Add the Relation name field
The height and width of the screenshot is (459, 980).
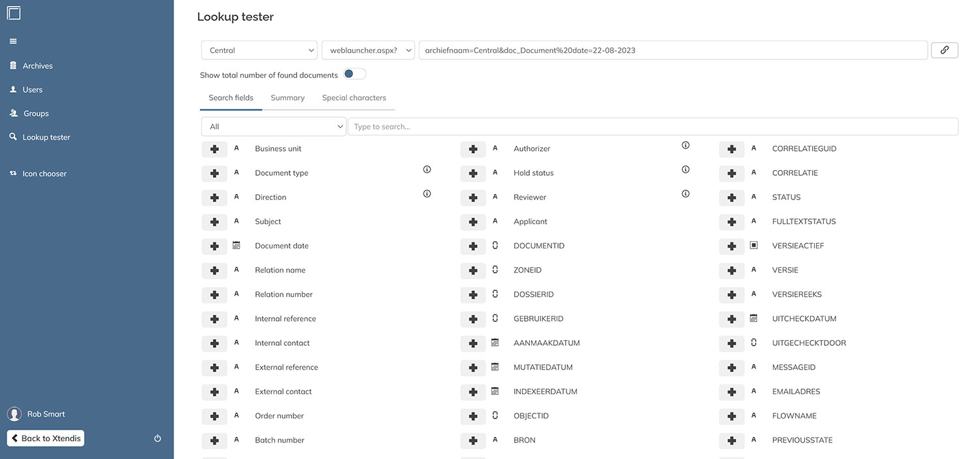coord(214,271)
